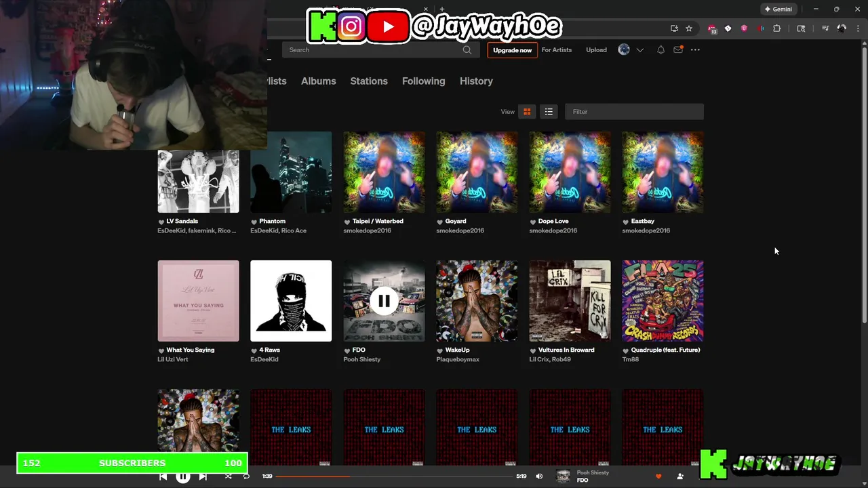Switch to the History tab
The image size is (868, 488).
point(476,81)
